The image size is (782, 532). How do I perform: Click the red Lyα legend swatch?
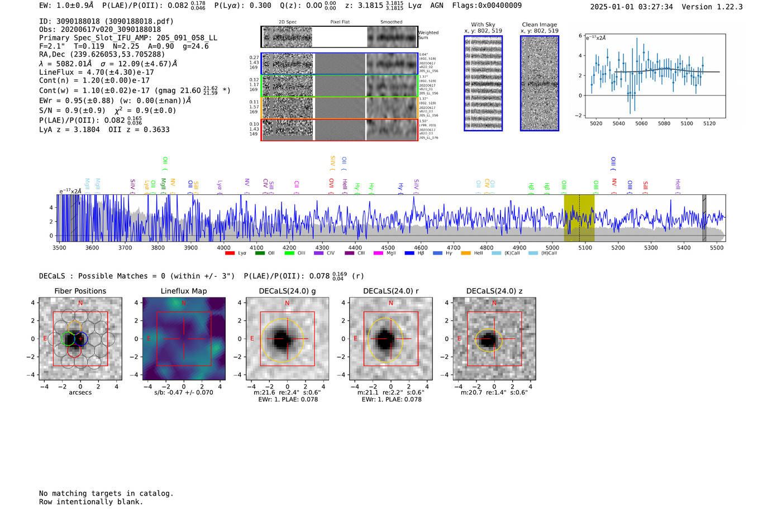pos(230,253)
